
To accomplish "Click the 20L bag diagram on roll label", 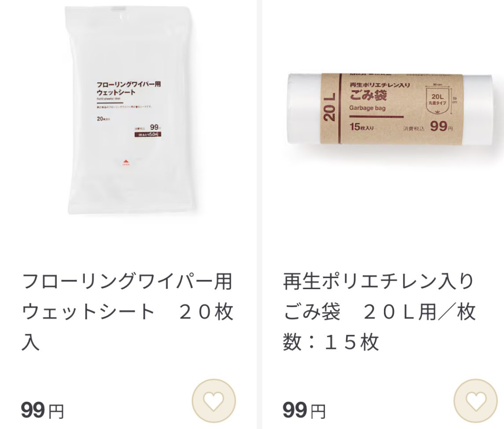I will [438, 99].
